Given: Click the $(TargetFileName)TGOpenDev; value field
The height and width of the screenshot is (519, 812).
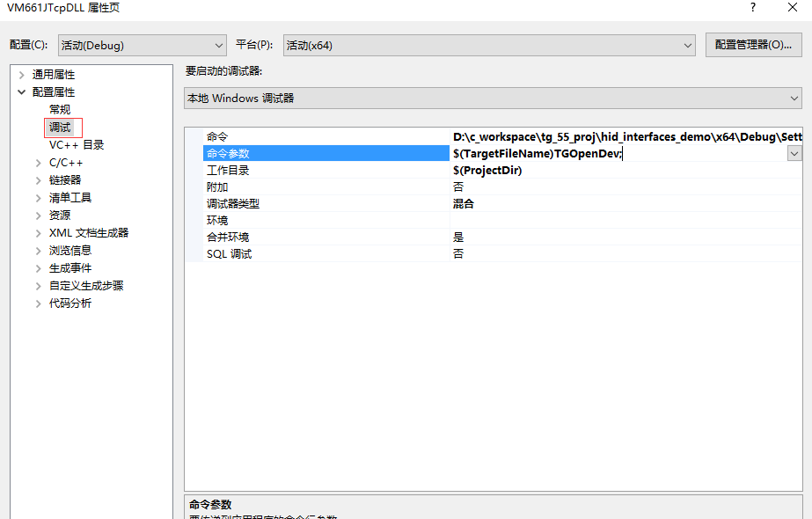Looking at the screenshot, I should (618, 153).
